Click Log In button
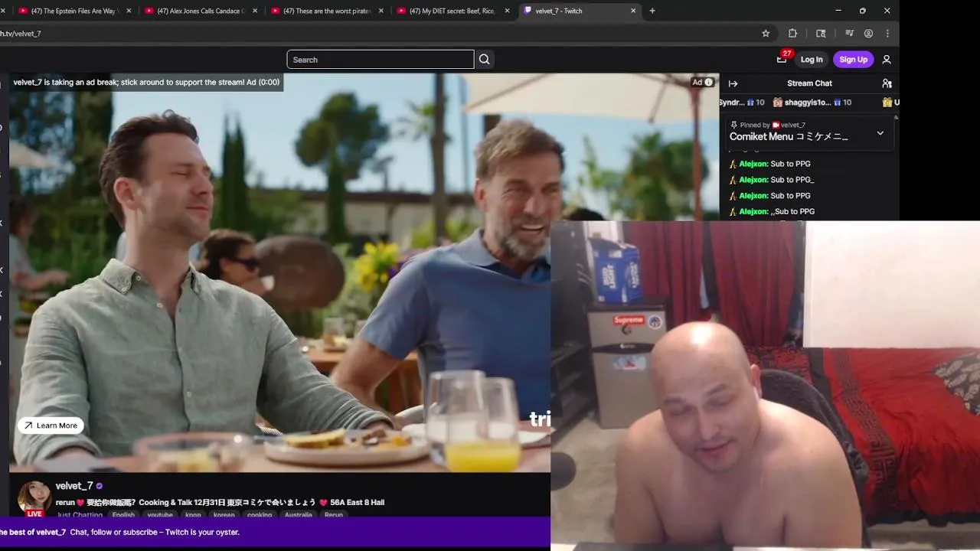 coord(812,60)
